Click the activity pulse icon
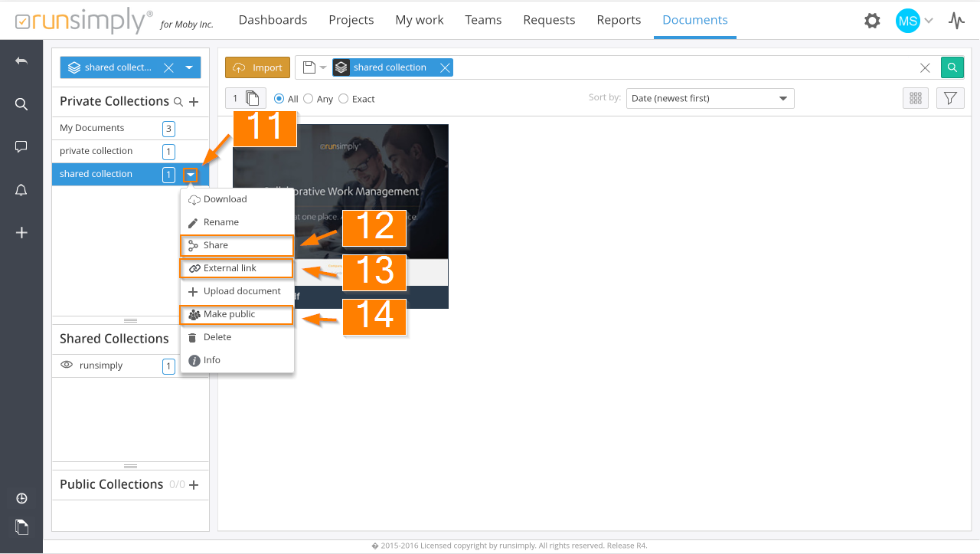 tap(956, 21)
